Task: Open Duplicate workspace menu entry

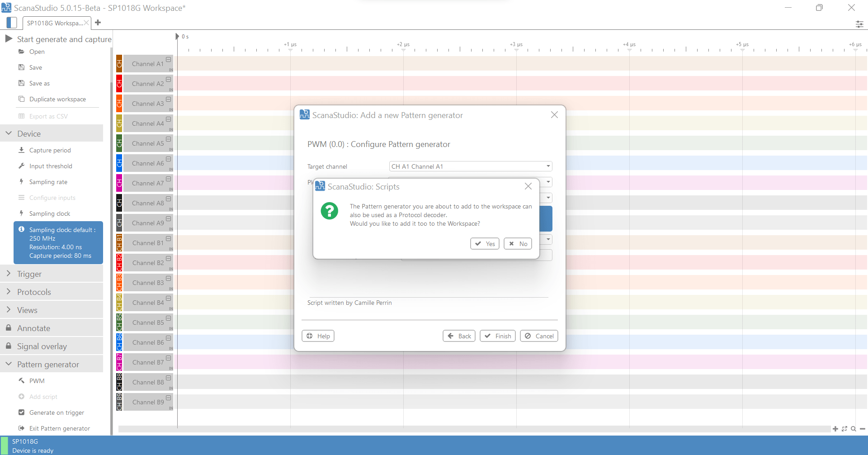Action: [57, 99]
